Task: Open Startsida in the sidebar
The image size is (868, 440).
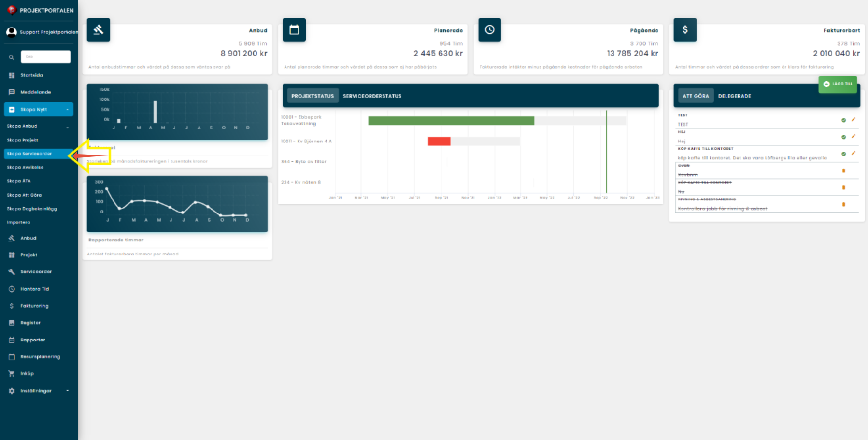Action: (31, 75)
